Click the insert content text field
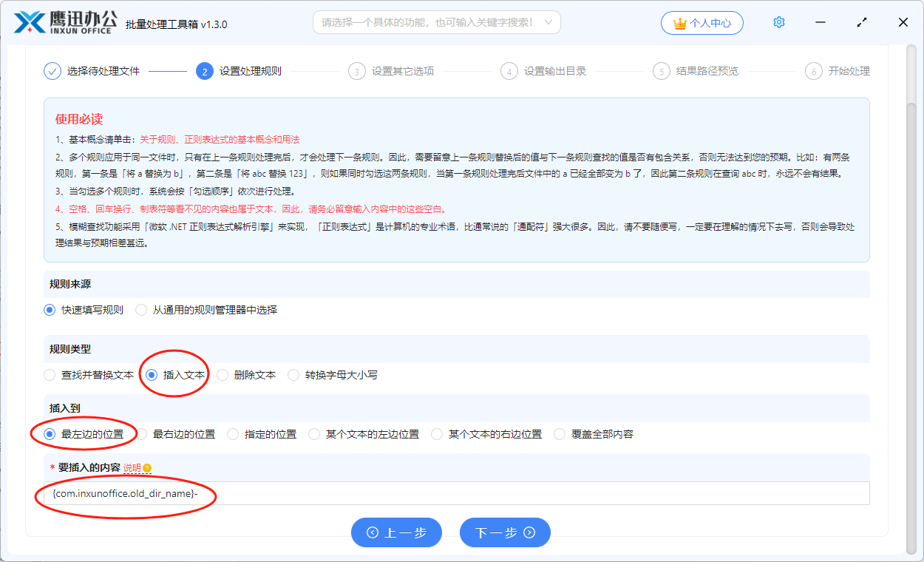This screenshot has height=562, width=924. [458, 493]
